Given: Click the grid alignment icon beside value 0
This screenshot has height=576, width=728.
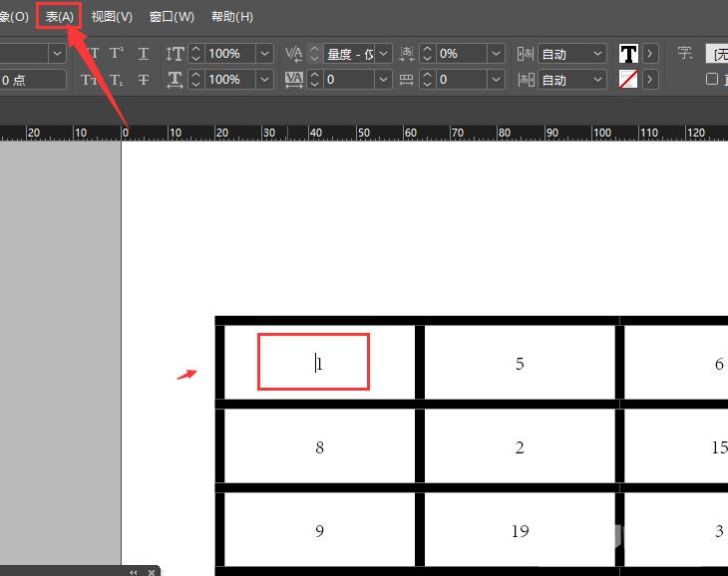Looking at the screenshot, I should pos(407,80).
